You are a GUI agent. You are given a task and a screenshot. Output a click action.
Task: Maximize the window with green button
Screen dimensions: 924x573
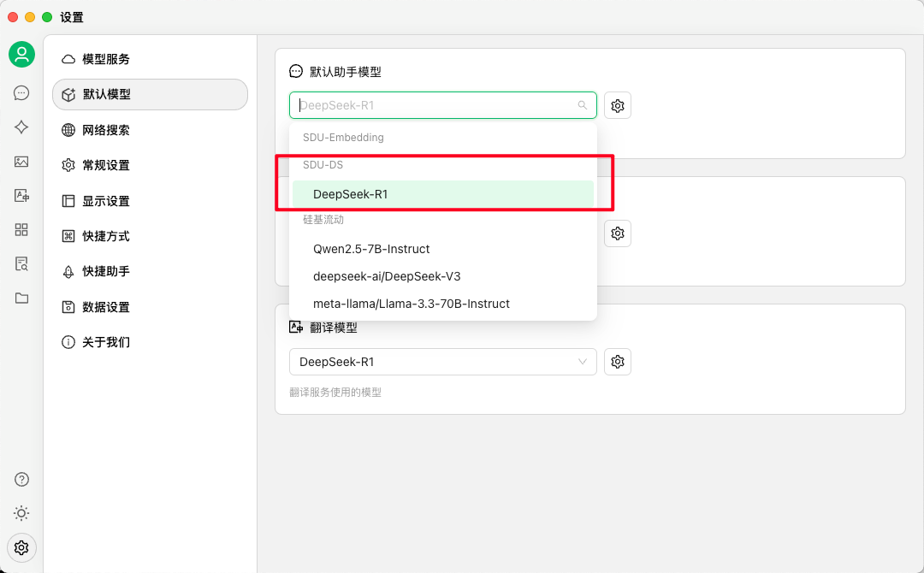pos(47,17)
